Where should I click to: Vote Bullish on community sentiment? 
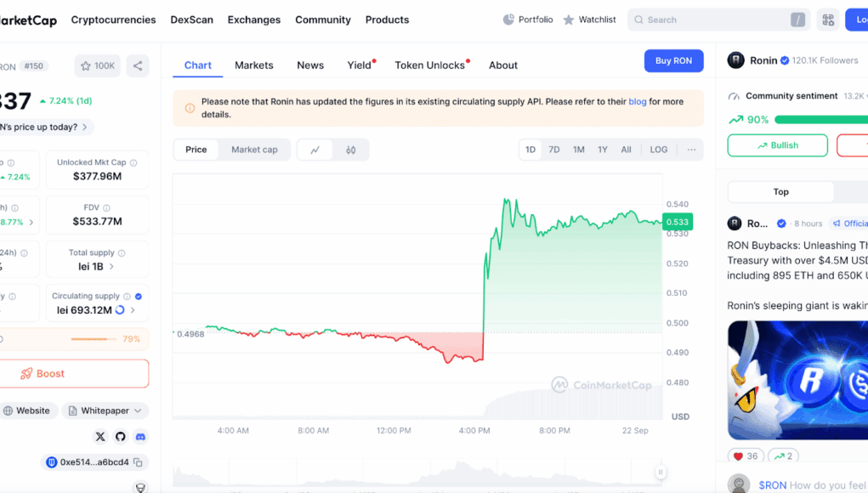[777, 145]
